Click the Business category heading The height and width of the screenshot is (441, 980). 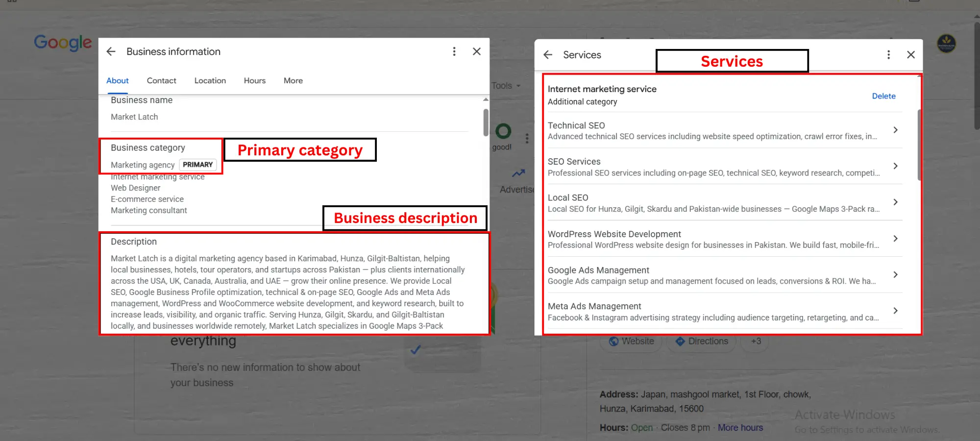click(x=147, y=147)
